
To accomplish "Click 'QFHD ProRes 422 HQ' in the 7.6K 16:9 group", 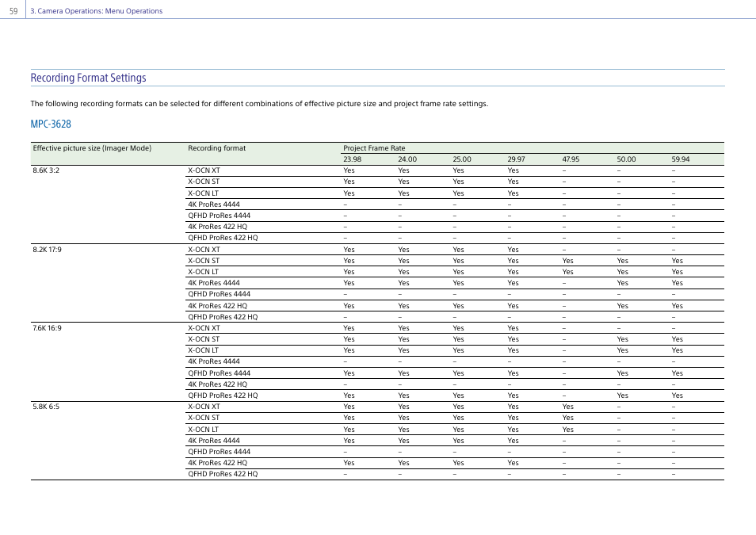I will [223, 396].
